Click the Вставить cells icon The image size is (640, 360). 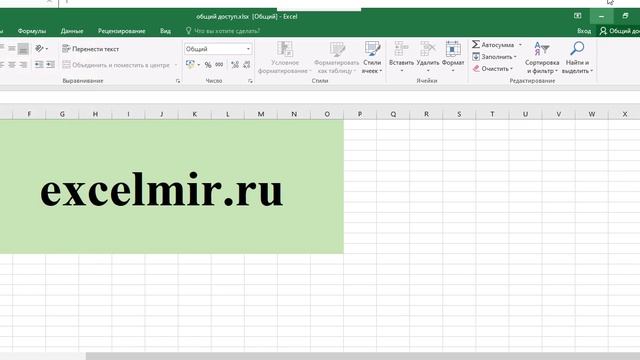click(x=401, y=48)
